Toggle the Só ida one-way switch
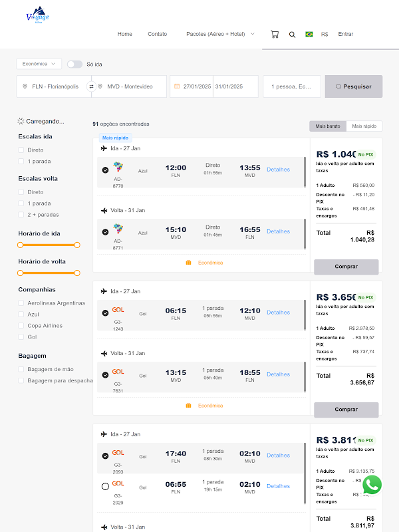Viewport: 399px width, 532px height. pyautogui.click(x=74, y=64)
